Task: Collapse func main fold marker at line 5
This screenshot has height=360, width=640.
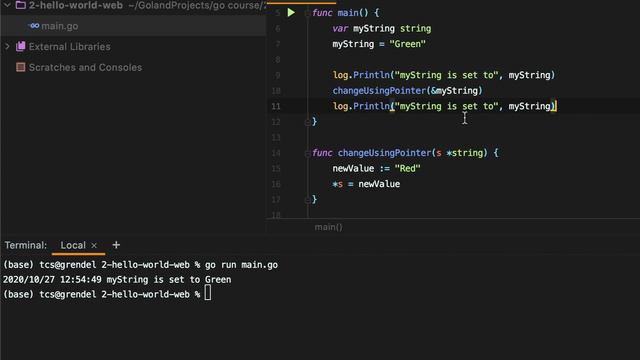Action: tap(307, 13)
